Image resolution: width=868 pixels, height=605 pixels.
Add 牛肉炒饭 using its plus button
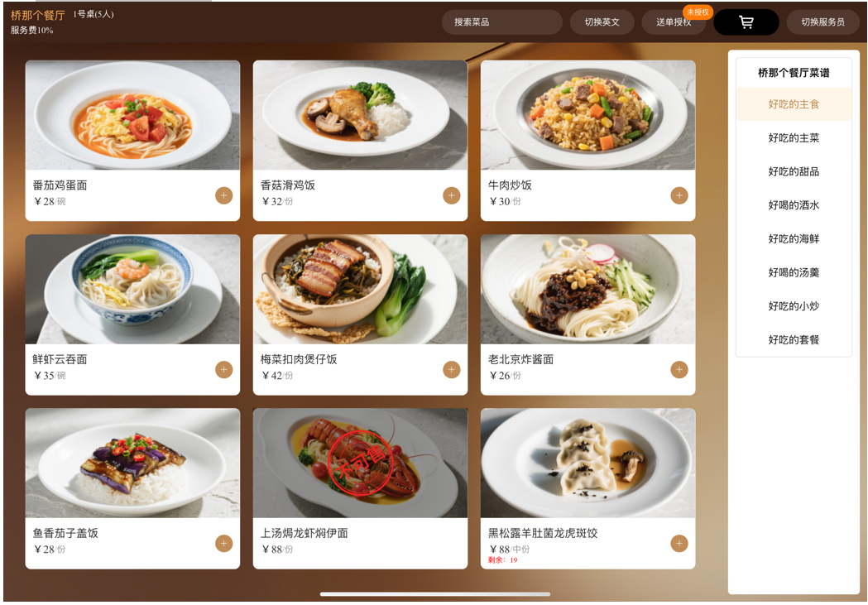point(679,195)
